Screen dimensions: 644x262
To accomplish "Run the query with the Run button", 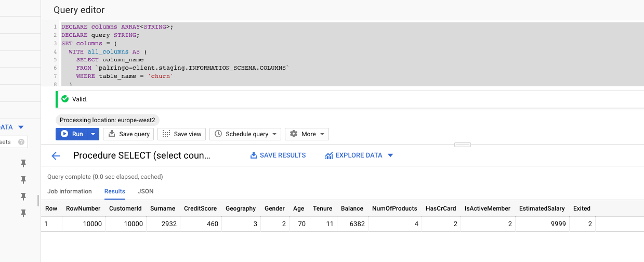I will [72, 134].
